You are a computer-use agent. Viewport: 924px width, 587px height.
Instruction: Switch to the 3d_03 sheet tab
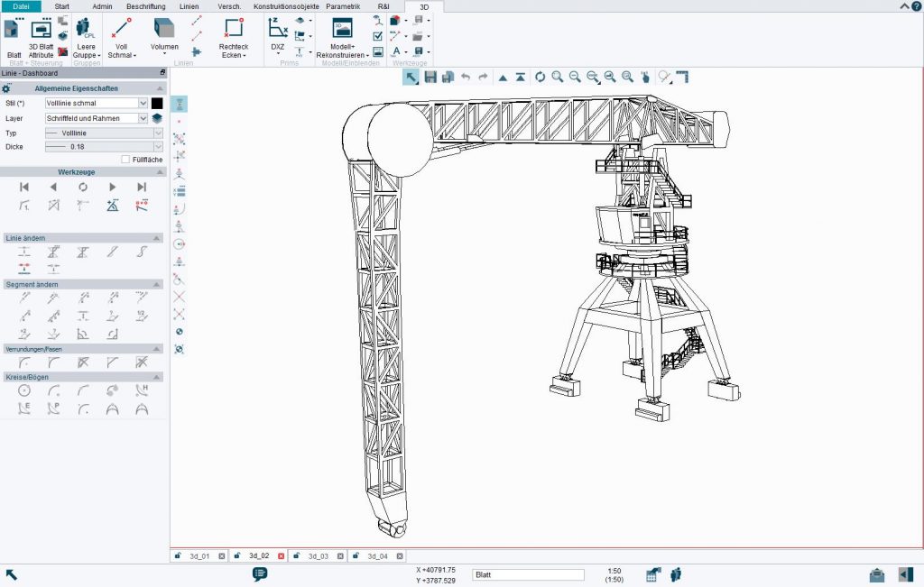pos(318,555)
